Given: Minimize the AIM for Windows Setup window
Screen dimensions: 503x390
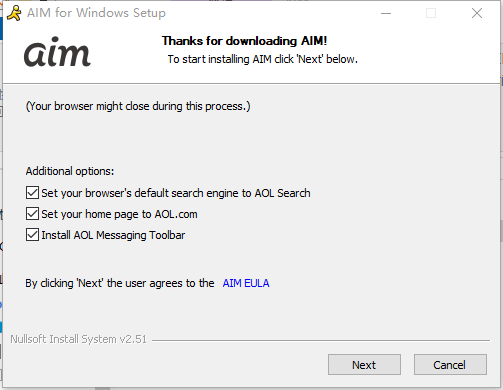Looking at the screenshot, I should (x=386, y=13).
